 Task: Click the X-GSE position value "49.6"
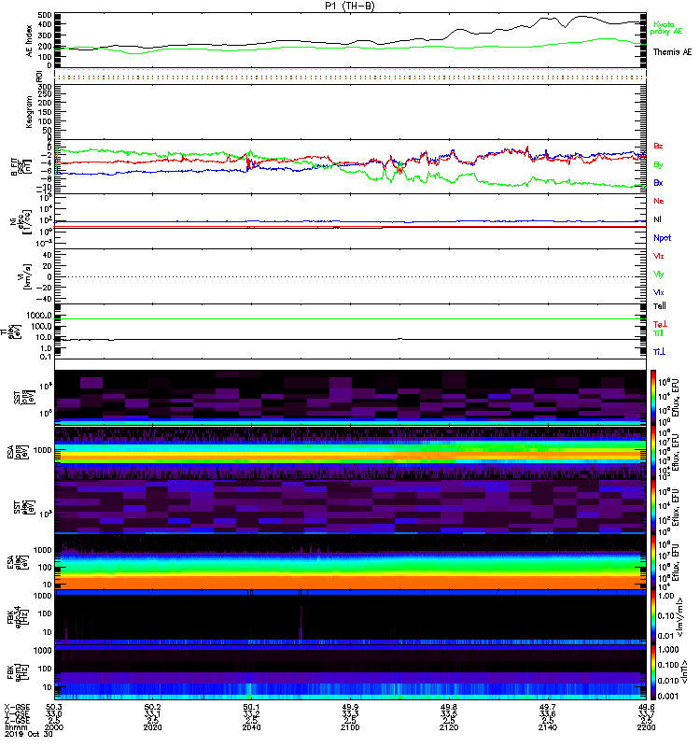click(646, 707)
